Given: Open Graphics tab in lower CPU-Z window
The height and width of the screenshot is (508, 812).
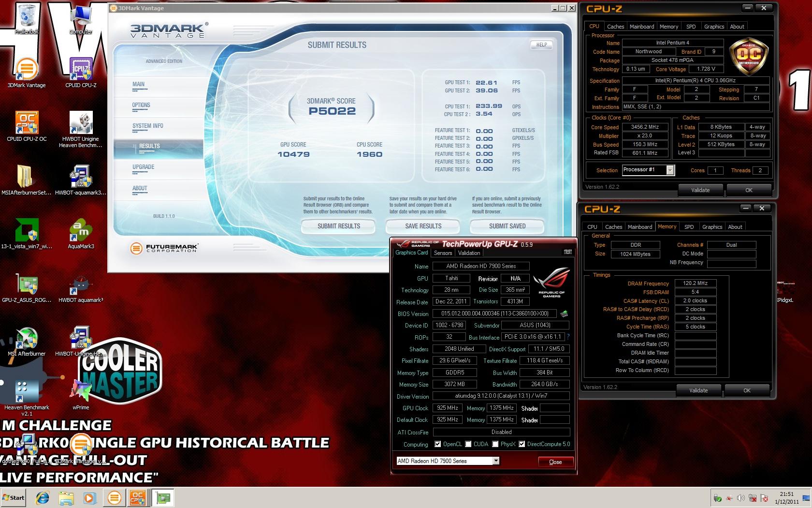Looking at the screenshot, I should 712,227.
